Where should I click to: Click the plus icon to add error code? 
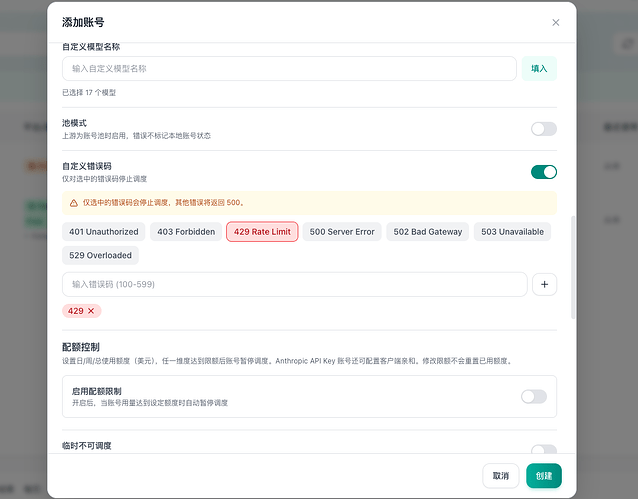tap(544, 284)
